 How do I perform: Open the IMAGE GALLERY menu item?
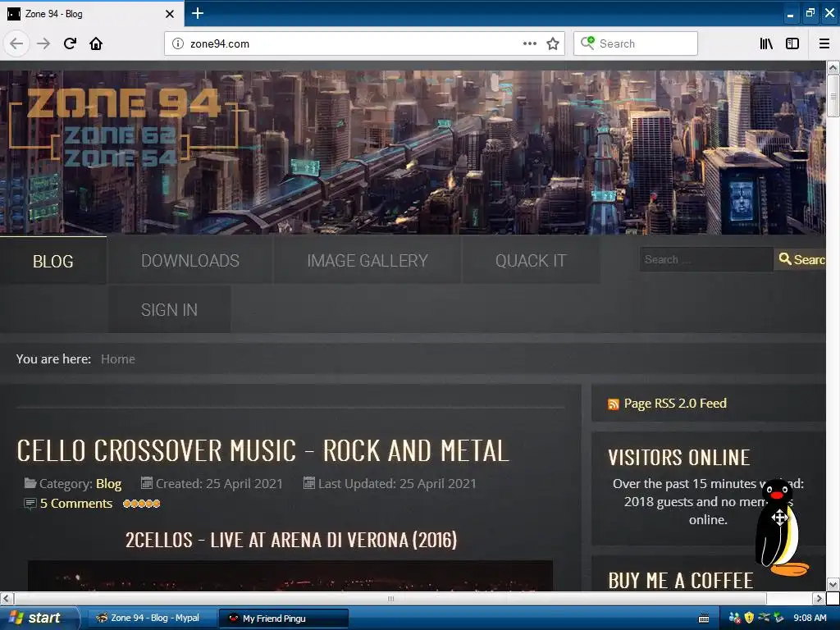coord(367,260)
